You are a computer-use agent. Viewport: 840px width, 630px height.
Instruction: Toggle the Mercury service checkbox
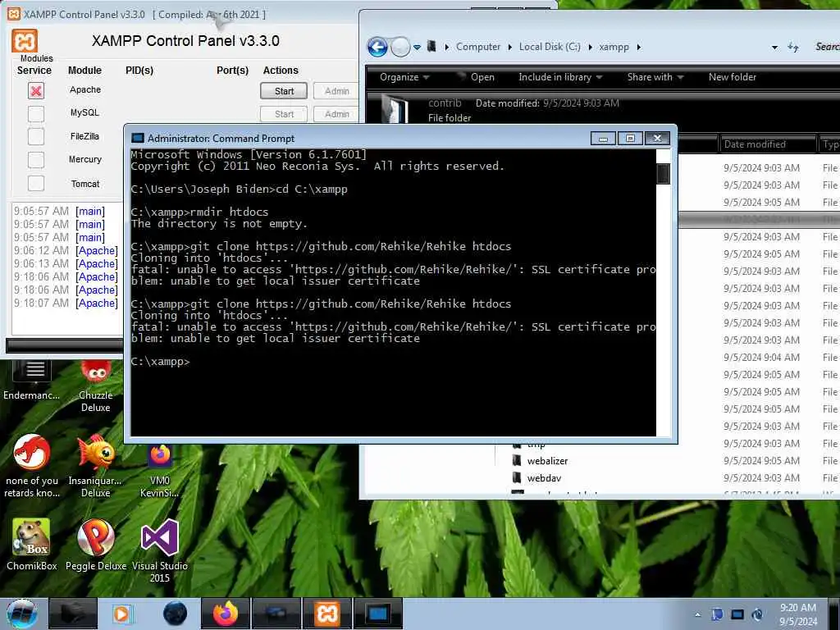point(36,160)
